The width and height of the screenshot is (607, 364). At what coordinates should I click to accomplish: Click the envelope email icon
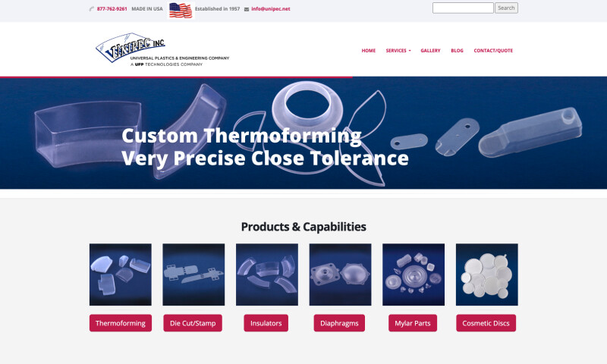tap(247, 9)
